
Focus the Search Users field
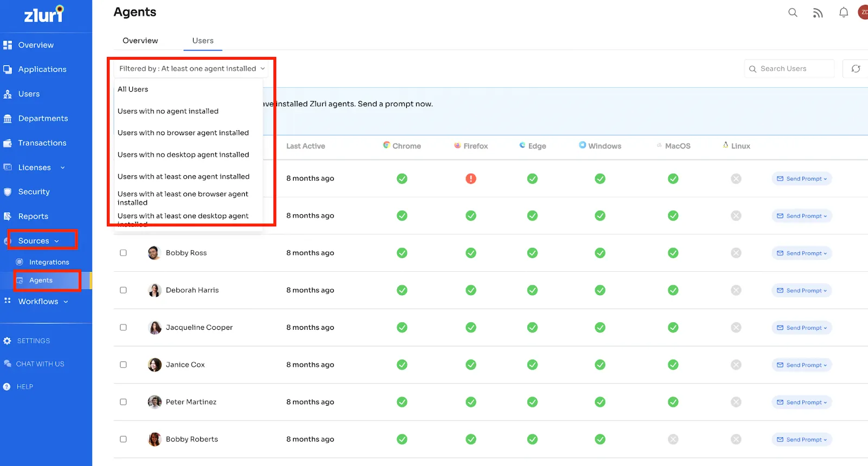point(789,69)
